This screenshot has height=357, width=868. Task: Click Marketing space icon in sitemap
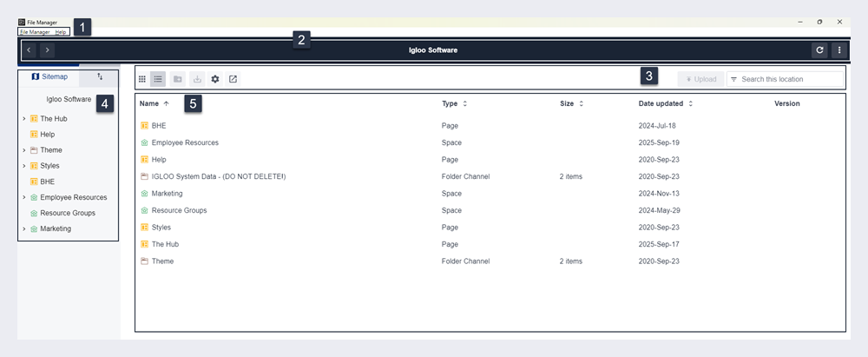point(34,229)
